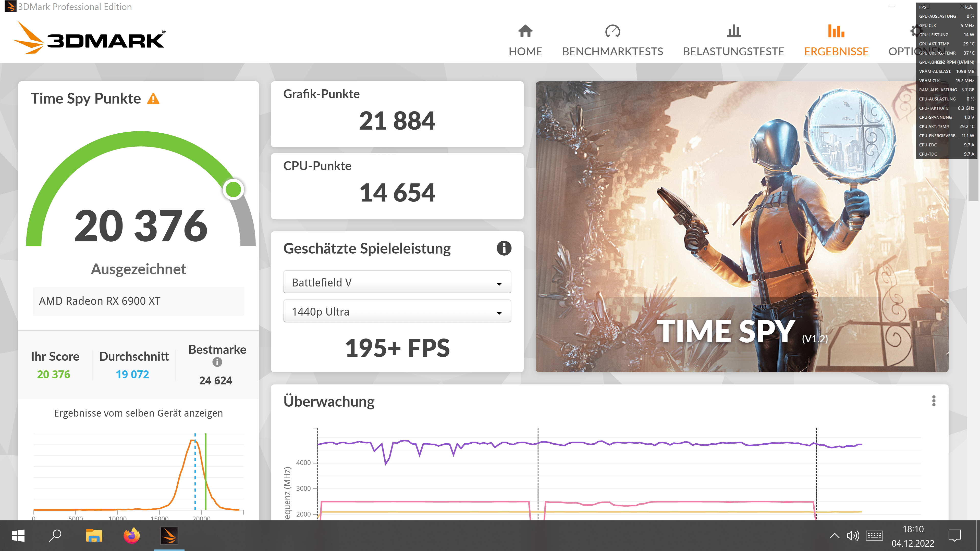Open the Überwachung three-dot menu
Image resolution: width=980 pixels, height=551 pixels.
pos(934,401)
